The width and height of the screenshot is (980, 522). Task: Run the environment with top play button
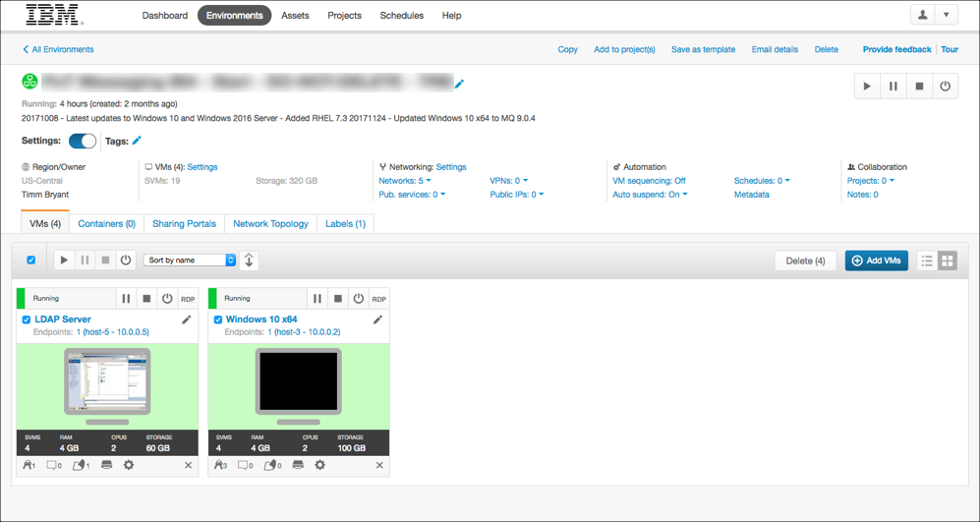tap(867, 87)
